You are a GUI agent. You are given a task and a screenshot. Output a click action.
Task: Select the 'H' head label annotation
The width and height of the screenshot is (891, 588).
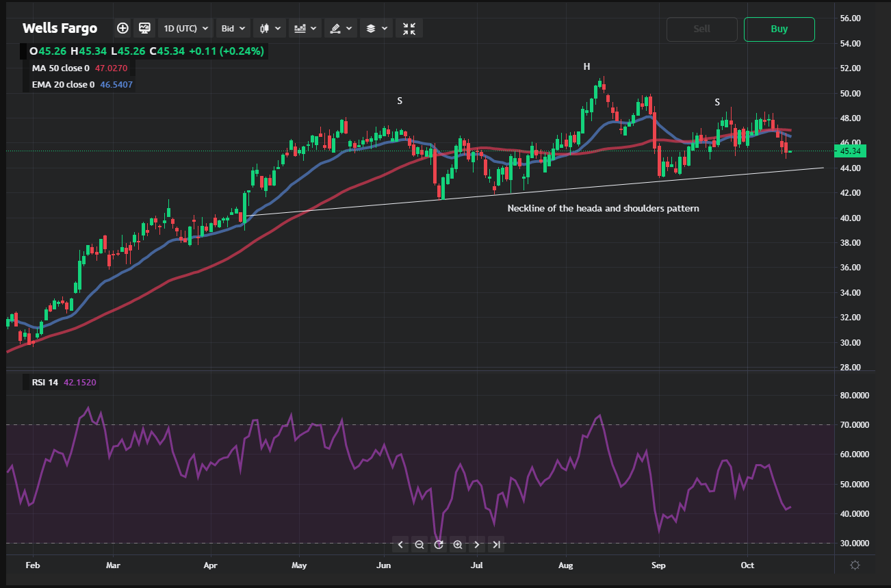tap(586, 66)
